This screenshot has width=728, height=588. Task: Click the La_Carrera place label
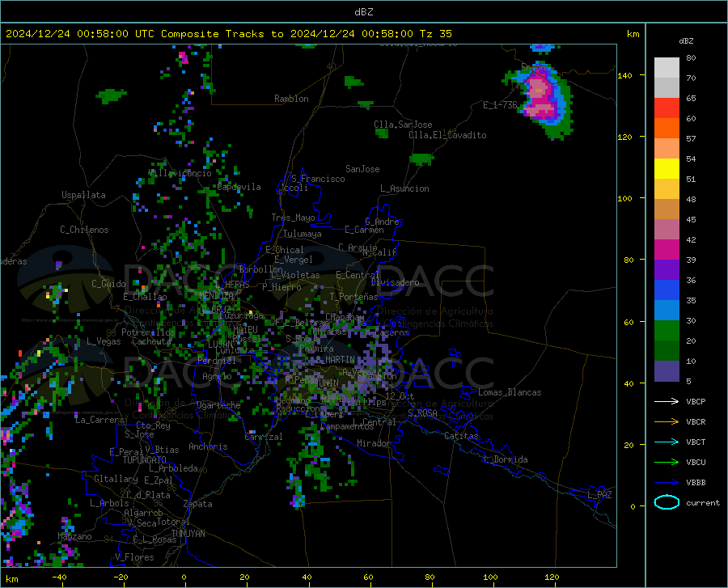(x=99, y=420)
